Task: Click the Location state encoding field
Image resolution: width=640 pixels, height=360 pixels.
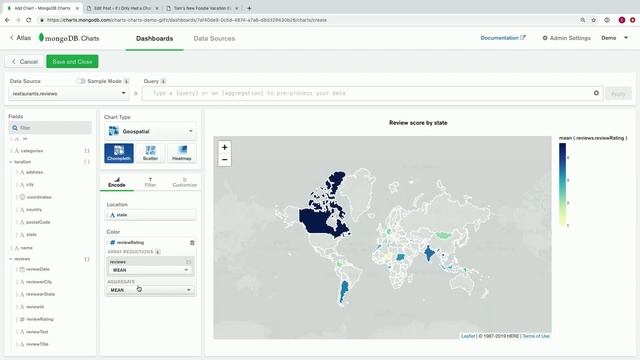Action: tap(150, 215)
